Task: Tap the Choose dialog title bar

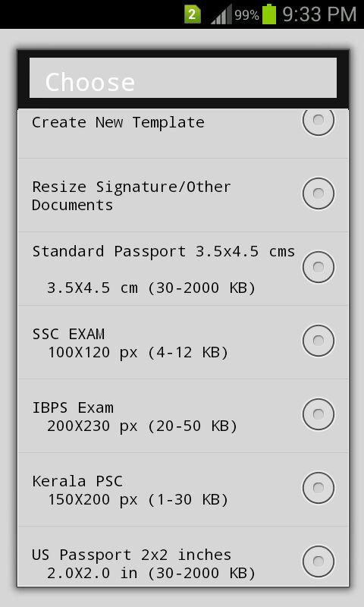Action: coord(183,78)
